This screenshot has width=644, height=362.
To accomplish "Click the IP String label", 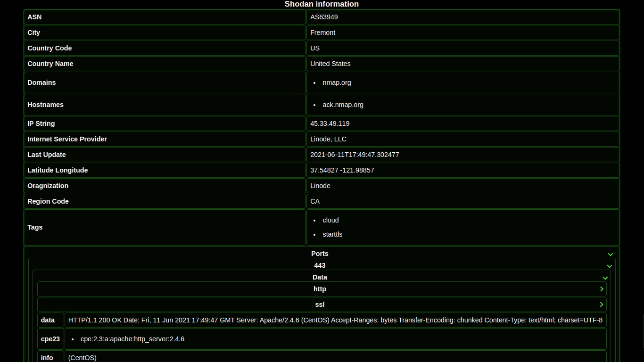I will coord(41,123).
